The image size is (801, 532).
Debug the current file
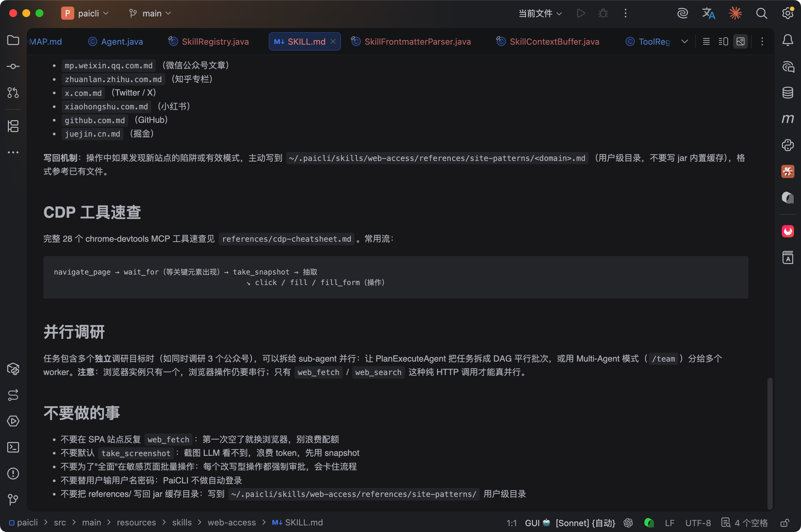(603, 13)
